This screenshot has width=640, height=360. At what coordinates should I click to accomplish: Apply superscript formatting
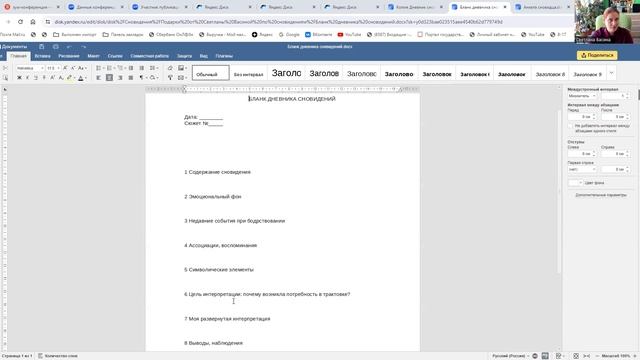tap(52, 78)
